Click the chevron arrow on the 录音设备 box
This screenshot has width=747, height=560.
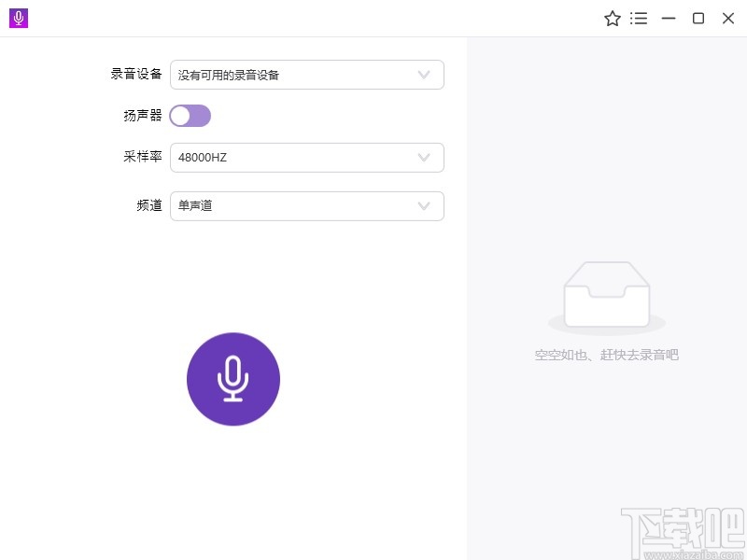425,75
